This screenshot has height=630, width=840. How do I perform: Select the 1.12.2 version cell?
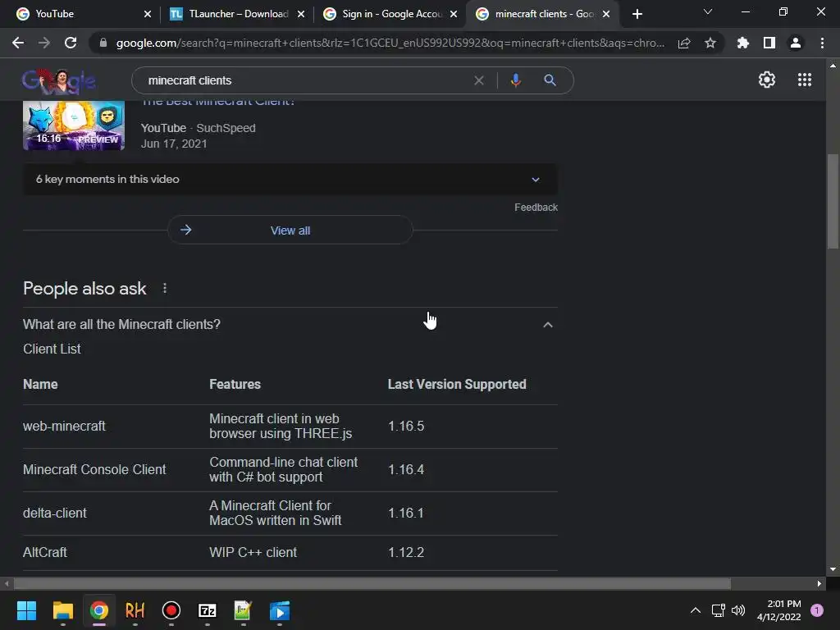point(406,552)
